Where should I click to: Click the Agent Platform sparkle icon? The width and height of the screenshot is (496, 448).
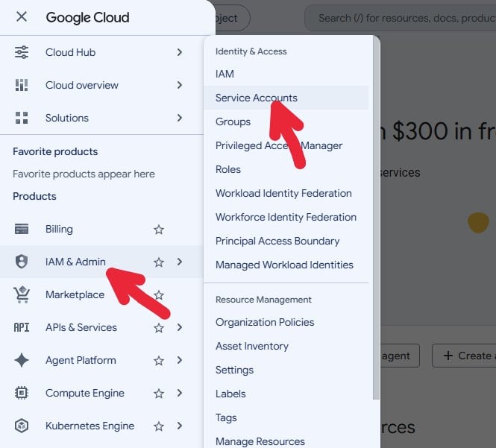coord(22,360)
